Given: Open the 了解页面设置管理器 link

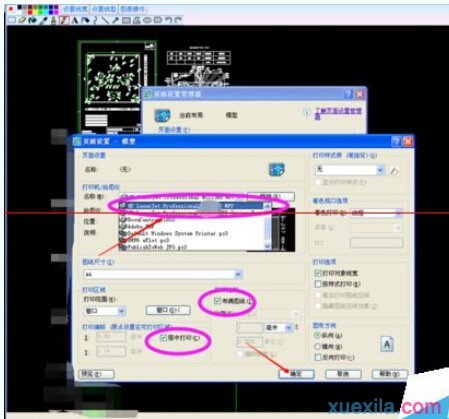Looking at the screenshot, I should [338, 113].
